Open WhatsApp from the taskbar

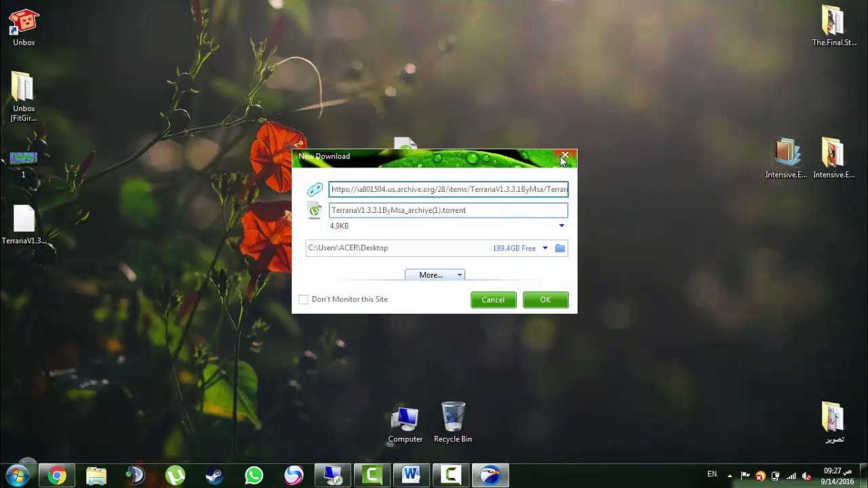[x=254, y=475]
